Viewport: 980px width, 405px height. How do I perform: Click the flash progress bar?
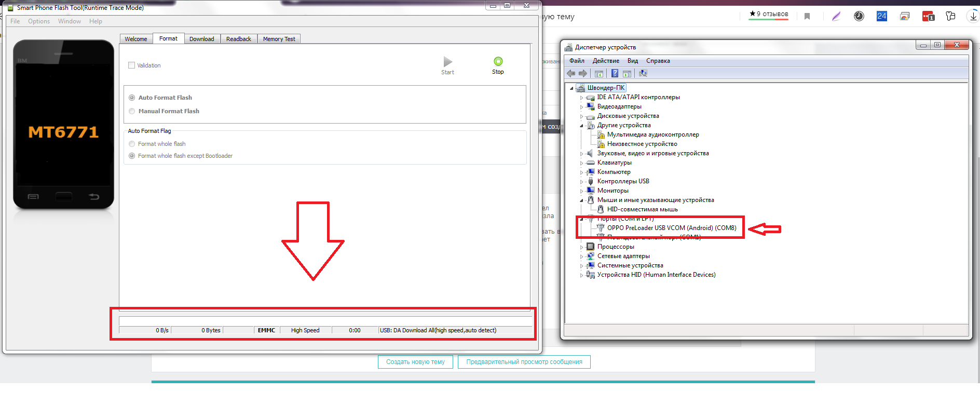(x=325, y=320)
